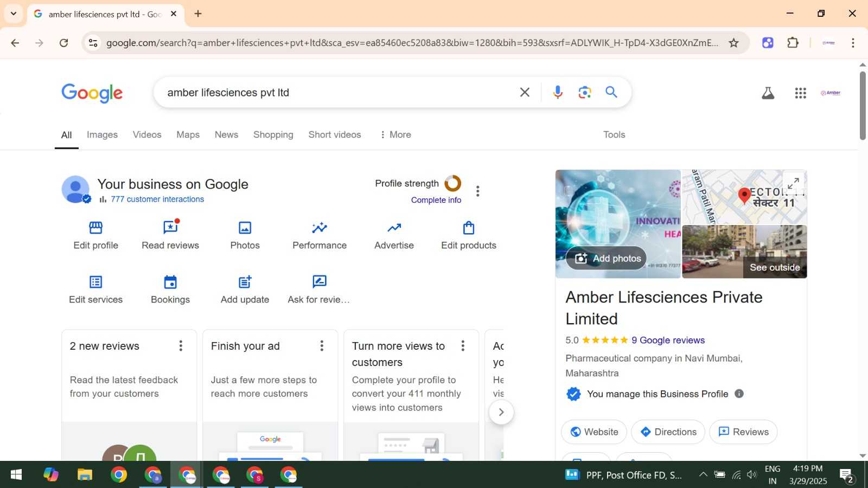868x488 pixels.
Task: Open File Explorer from taskbar
Action: coord(85,475)
